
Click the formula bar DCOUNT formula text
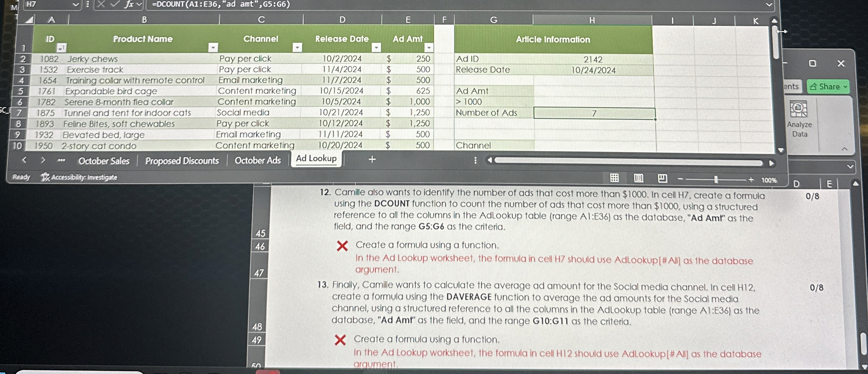(x=221, y=4)
